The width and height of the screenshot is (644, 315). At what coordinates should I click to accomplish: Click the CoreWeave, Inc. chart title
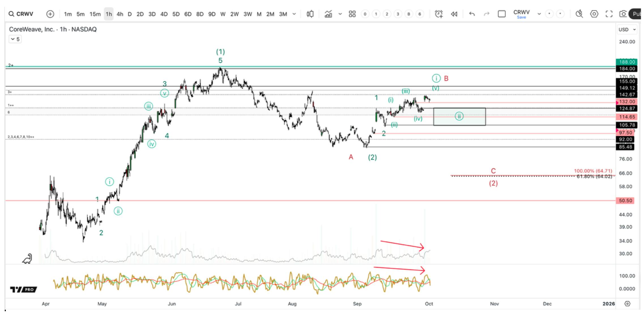53,29
